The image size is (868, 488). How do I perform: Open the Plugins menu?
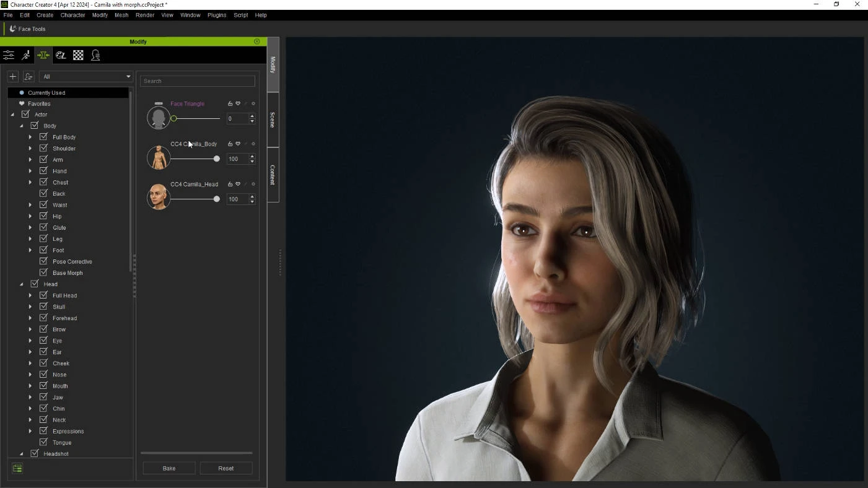[216, 15]
